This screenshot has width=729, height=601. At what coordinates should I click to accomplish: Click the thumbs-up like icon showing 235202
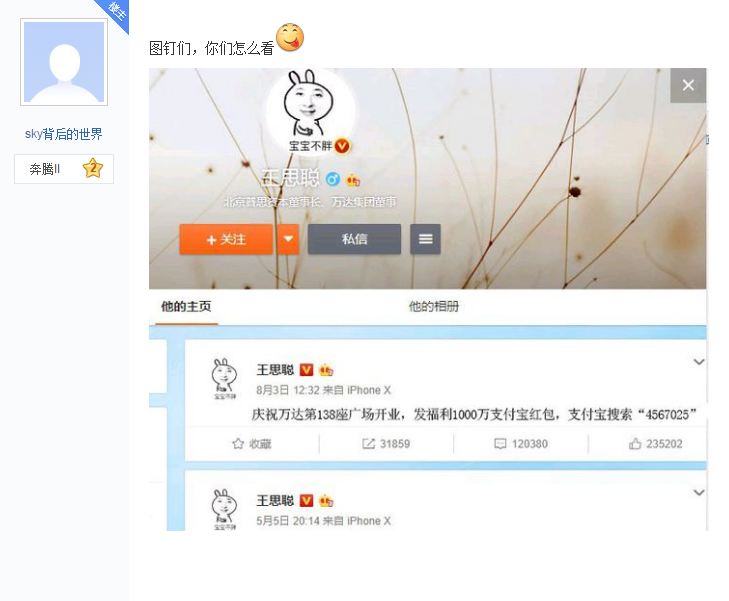click(x=635, y=443)
